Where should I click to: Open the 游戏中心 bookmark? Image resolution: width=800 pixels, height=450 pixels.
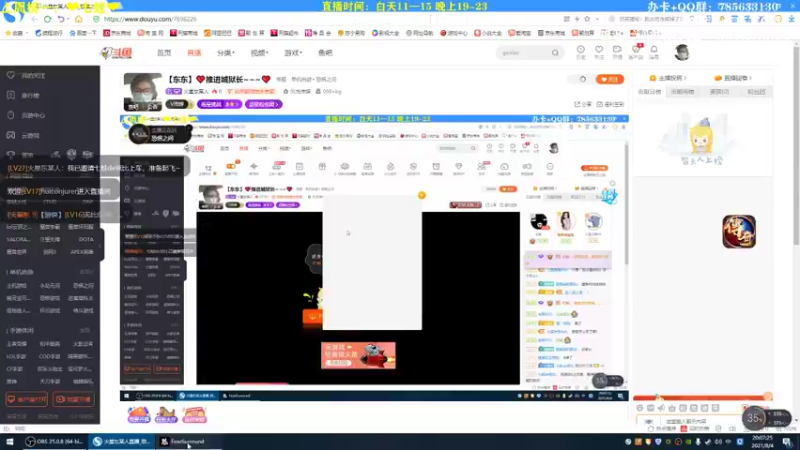[454, 33]
